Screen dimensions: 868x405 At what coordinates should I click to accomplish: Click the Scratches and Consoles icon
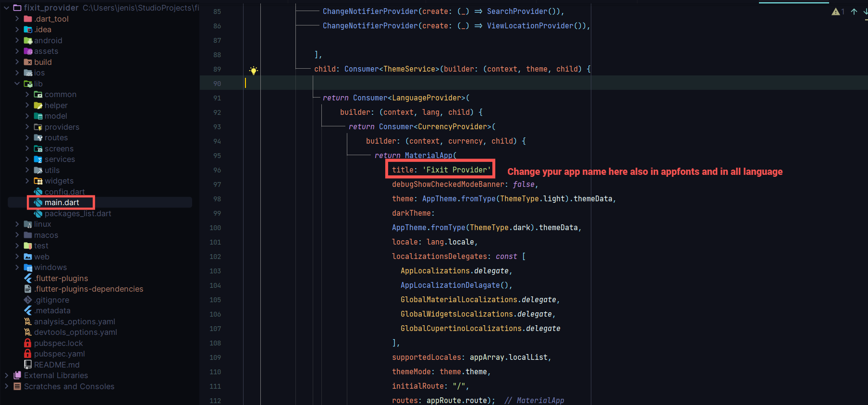[17, 386]
